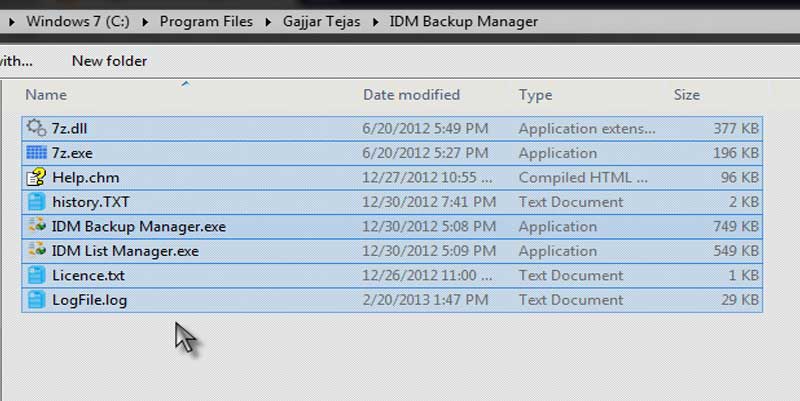Click date 2/20/2013 1:47 PM

(425, 300)
